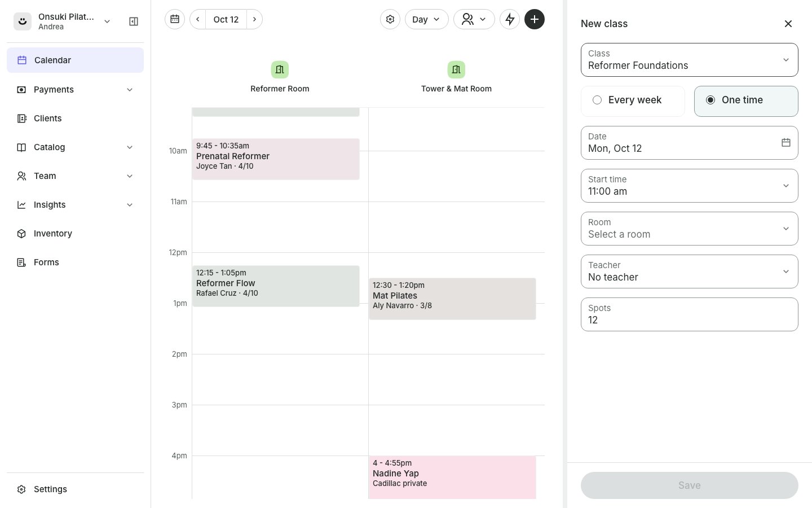The height and width of the screenshot is (508, 812).
Task: Go to the next day arrow
Action: pos(254,19)
